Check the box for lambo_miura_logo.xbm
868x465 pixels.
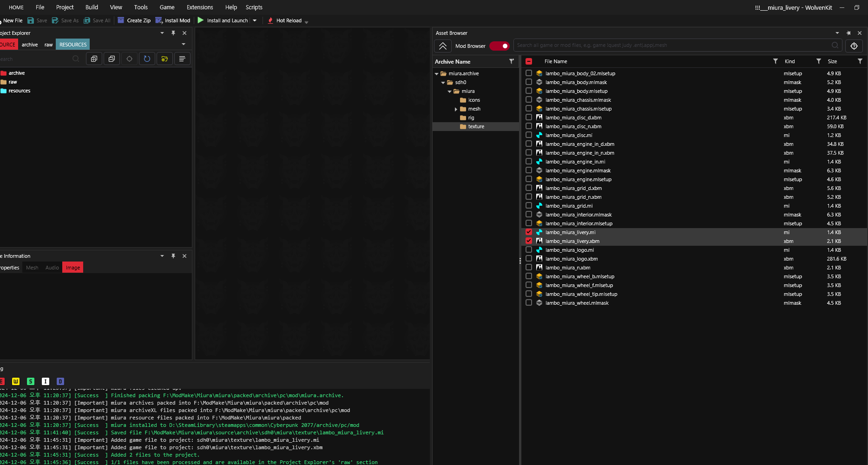point(529,259)
